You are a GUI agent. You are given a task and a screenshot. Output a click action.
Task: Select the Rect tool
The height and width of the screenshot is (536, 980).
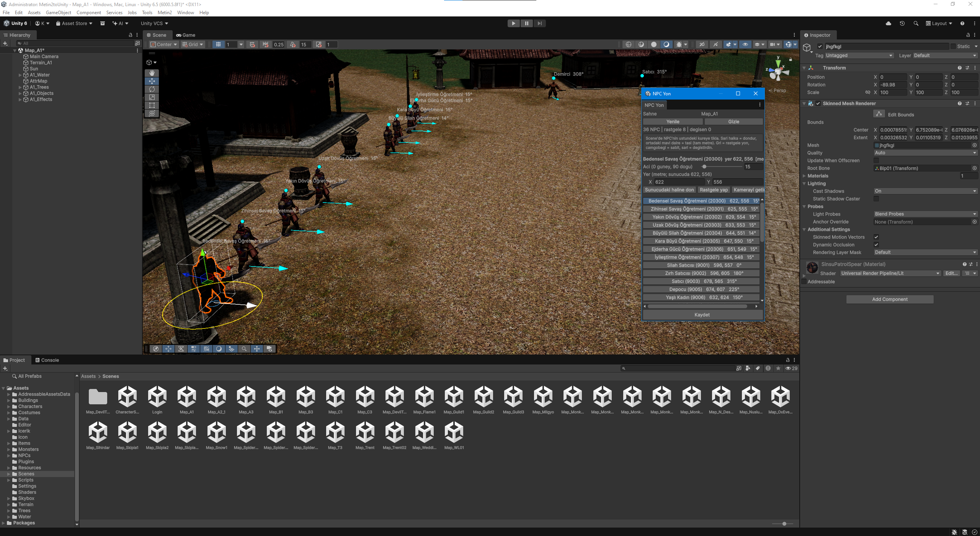click(x=152, y=105)
